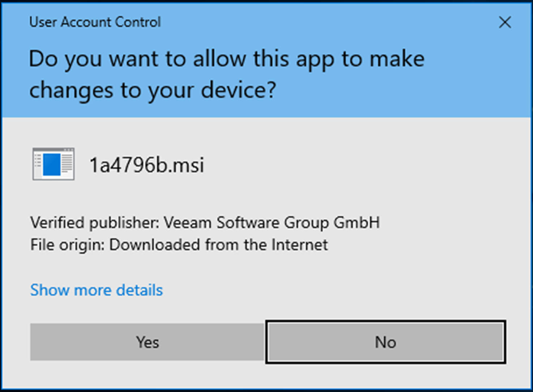Viewport: 533px width, 392px height.
Task: Deny changes by clicking No
Action: click(385, 342)
